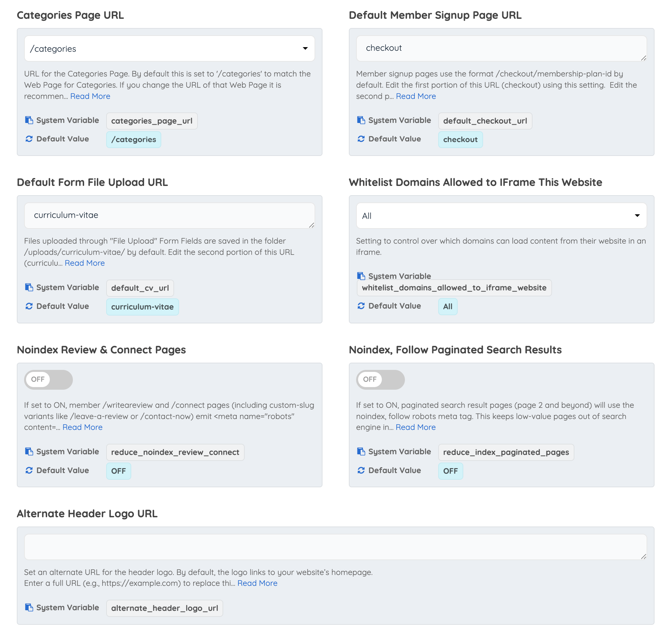Click the reduce_index_paginated_pages variable chip

(506, 452)
